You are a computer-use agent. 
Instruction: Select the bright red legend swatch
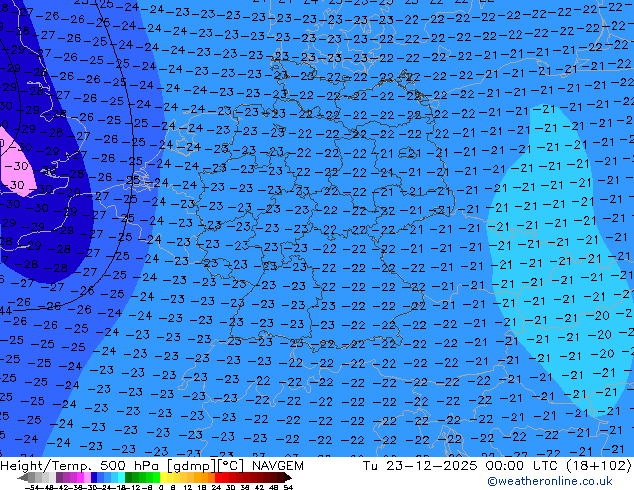[218, 477]
